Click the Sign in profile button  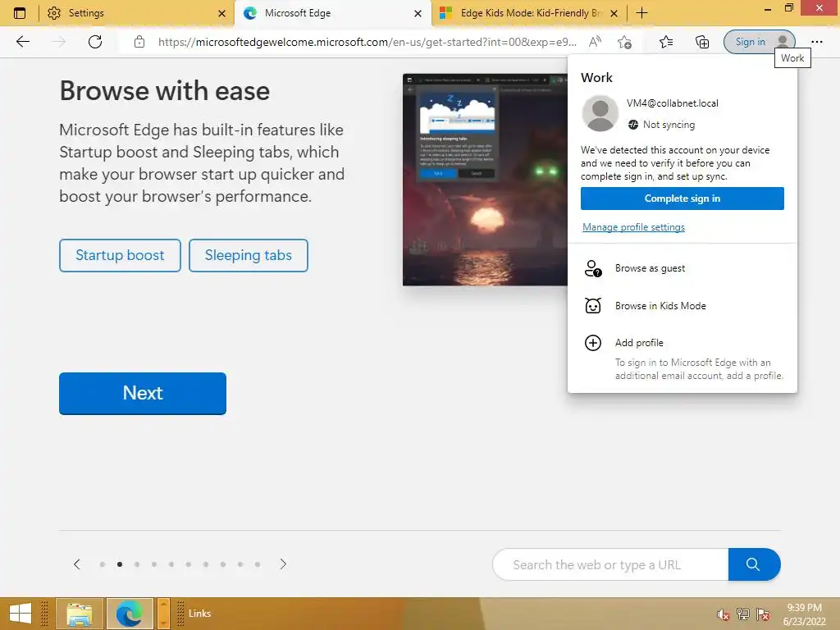tap(759, 42)
